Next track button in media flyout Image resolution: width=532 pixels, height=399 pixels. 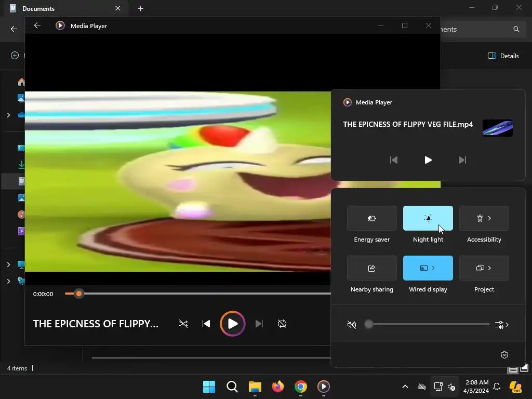coord(462,160)
